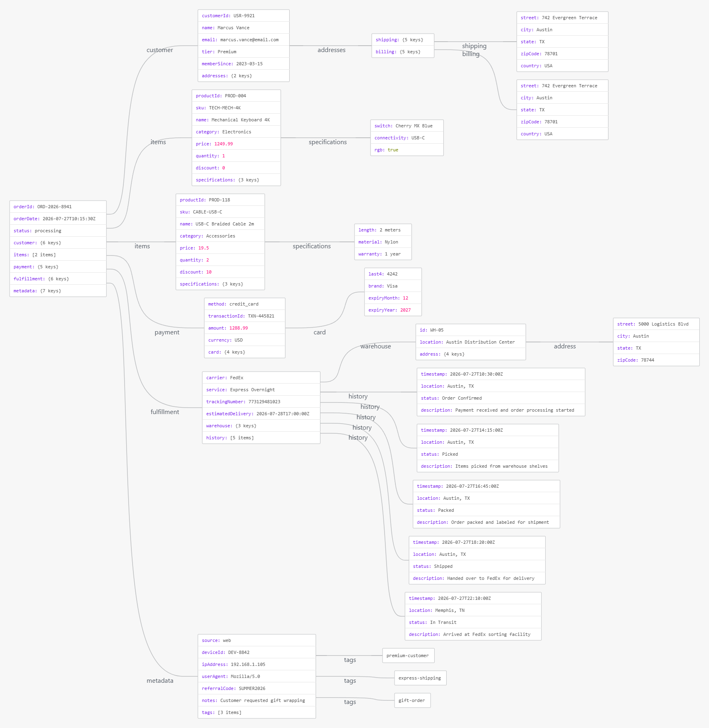Click zipCode: 78744 row
Image resolution: width=709 pixels, height=728 pixels.
point(656,360)
